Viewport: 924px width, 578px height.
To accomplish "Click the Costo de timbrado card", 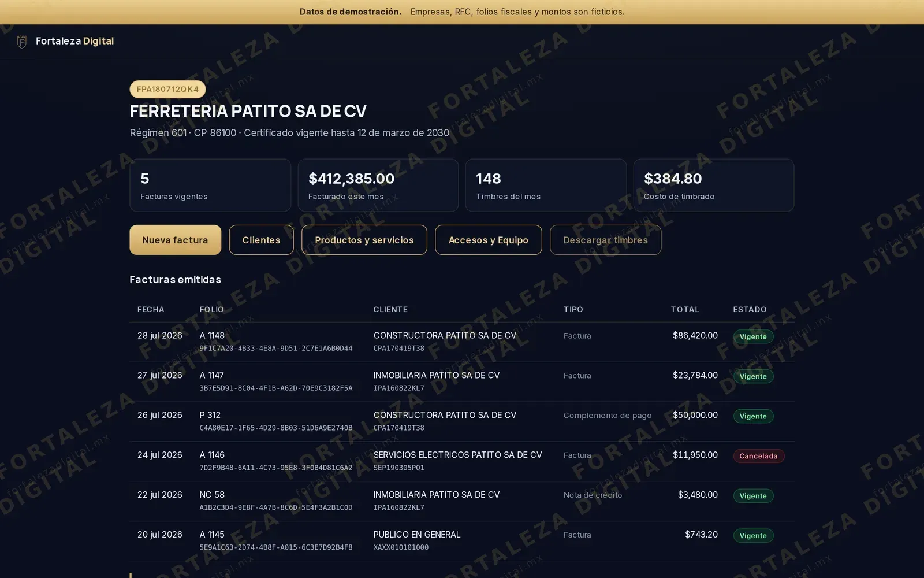I will click(714, 186).
